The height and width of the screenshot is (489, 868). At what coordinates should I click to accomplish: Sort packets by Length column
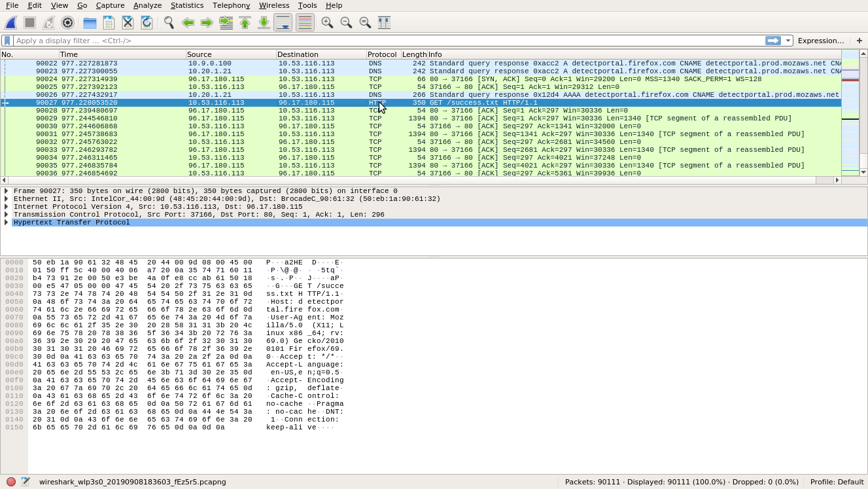coord(414,54)
